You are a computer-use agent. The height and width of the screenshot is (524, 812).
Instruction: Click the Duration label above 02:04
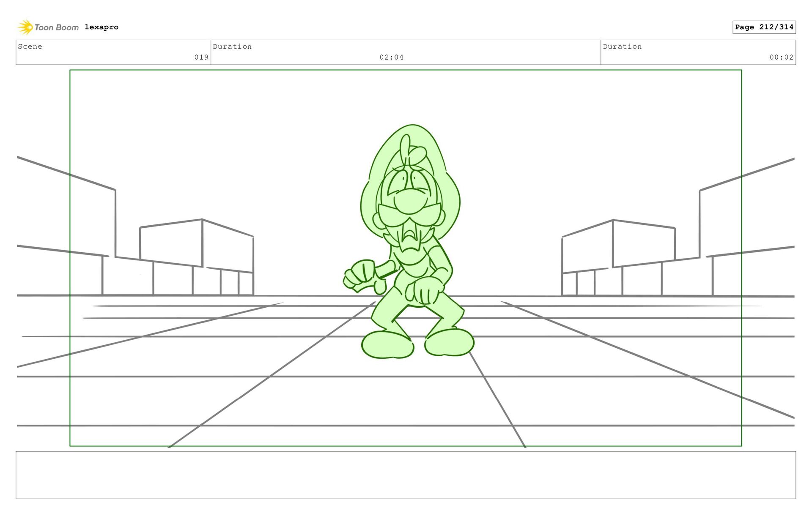pyautogui.click(x=232, y=46)
